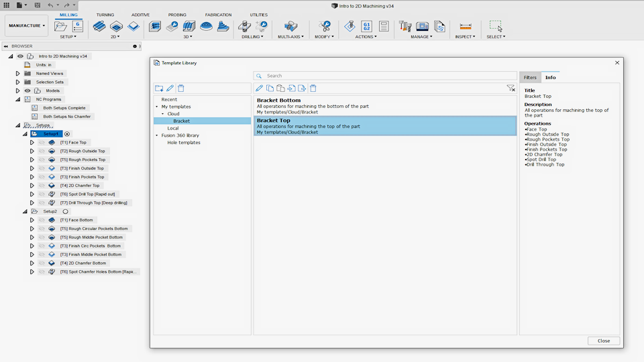
Task: Open the Manufacture workspace dropdown
Action: tap(27, 26)
